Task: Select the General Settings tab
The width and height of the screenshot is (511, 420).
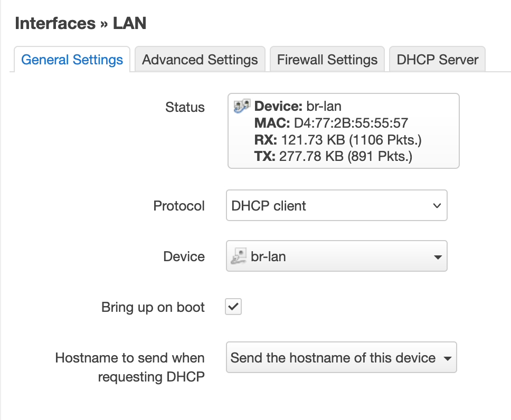Action: [72, 59]
